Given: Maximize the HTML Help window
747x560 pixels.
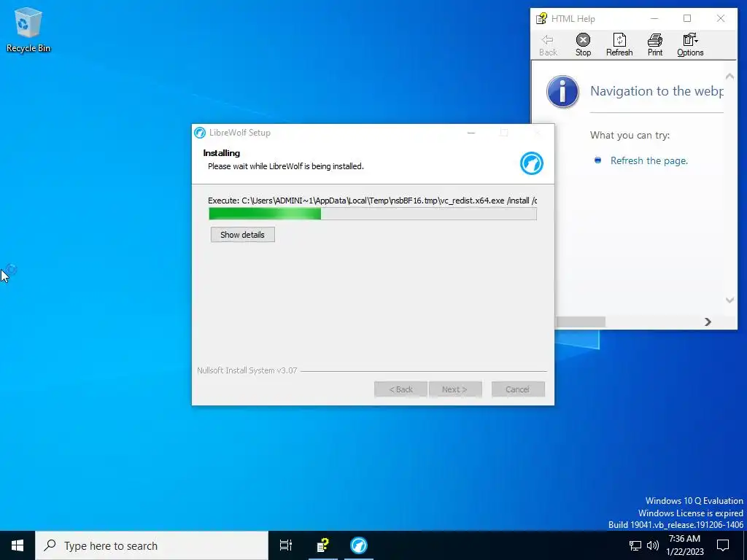Looking at the screenshot, I should tap(687, 18).
